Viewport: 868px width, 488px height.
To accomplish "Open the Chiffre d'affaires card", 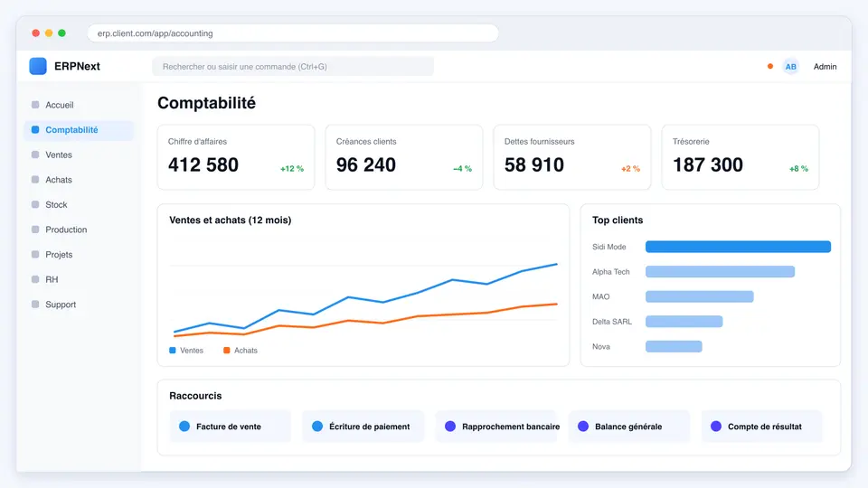I will 236,157.
